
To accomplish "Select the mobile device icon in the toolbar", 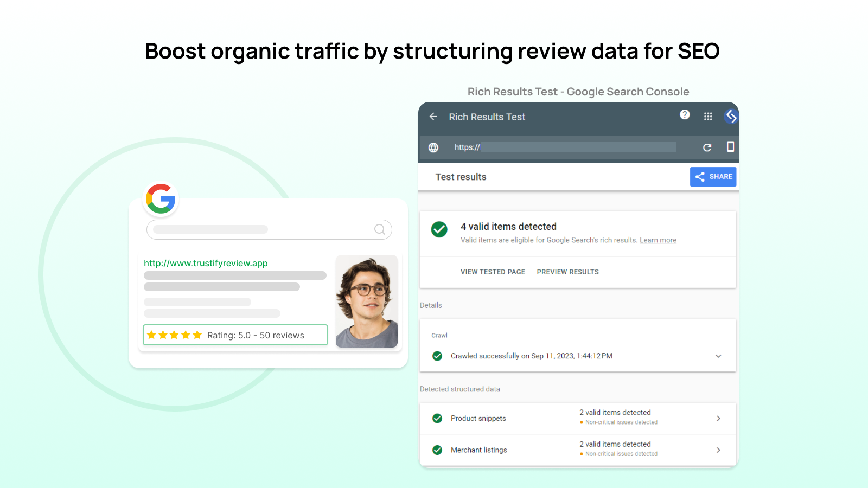I will point(731,147).
